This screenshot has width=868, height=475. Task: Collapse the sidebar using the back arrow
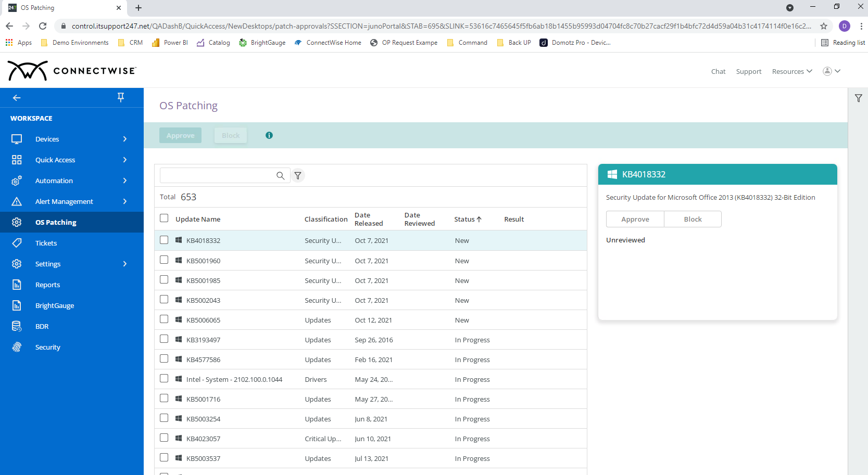(17, 98)
